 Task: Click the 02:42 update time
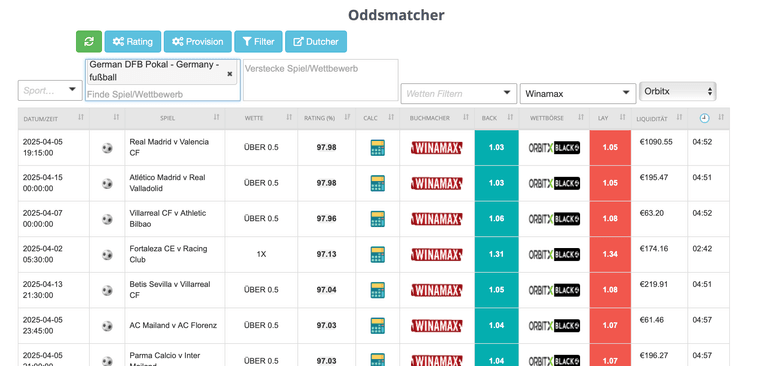pos(702,249)
